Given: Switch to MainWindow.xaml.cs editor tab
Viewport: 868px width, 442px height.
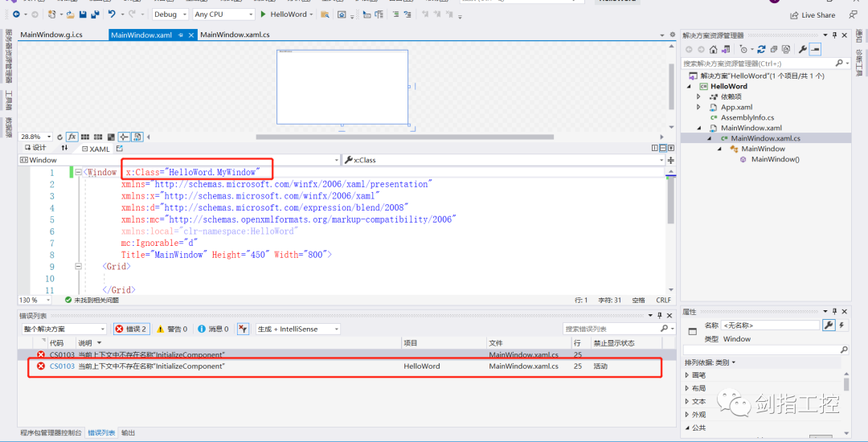Looking at the screenshot, I should pos(235,35).
